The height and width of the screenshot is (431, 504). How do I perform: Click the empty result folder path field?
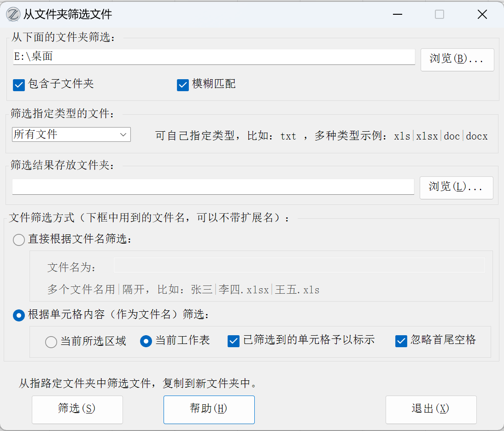click(213, 187)
